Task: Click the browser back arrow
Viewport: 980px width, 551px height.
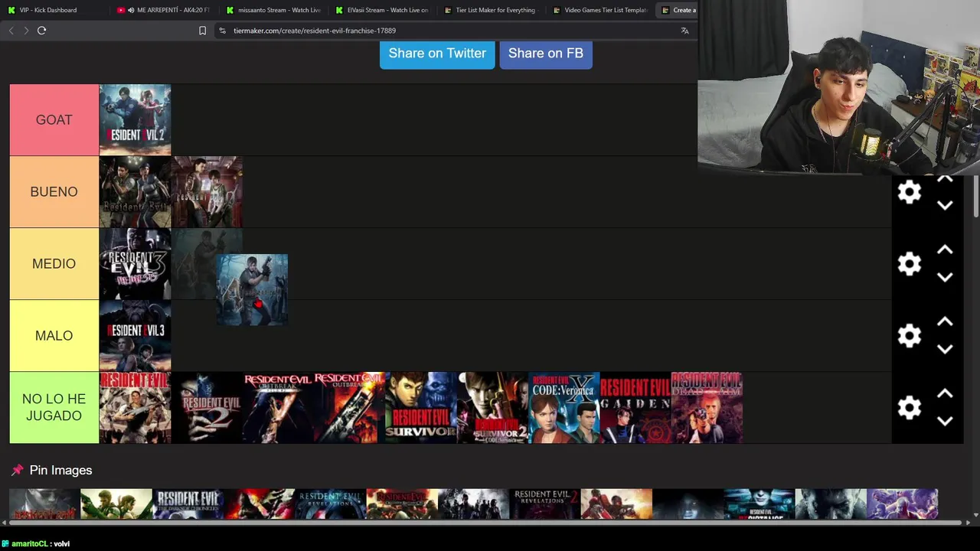Action: pos(11,31)
